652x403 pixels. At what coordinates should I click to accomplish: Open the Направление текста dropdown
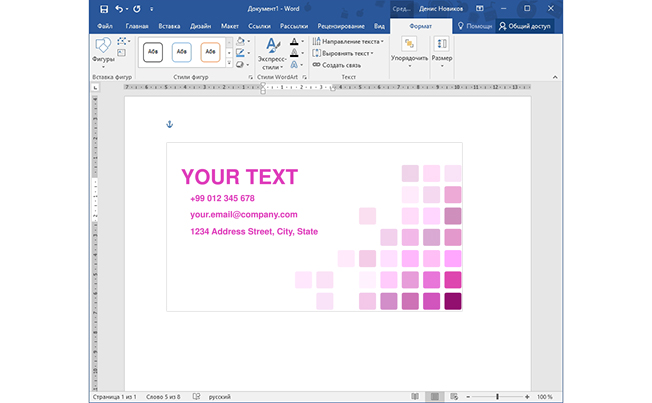click(348, 41)
